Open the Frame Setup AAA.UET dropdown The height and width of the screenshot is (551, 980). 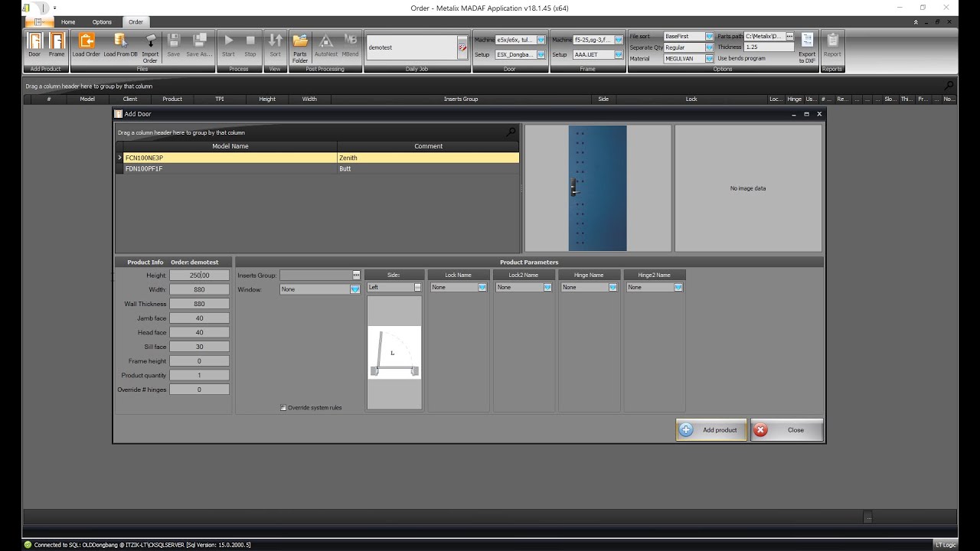click(618, 55)
